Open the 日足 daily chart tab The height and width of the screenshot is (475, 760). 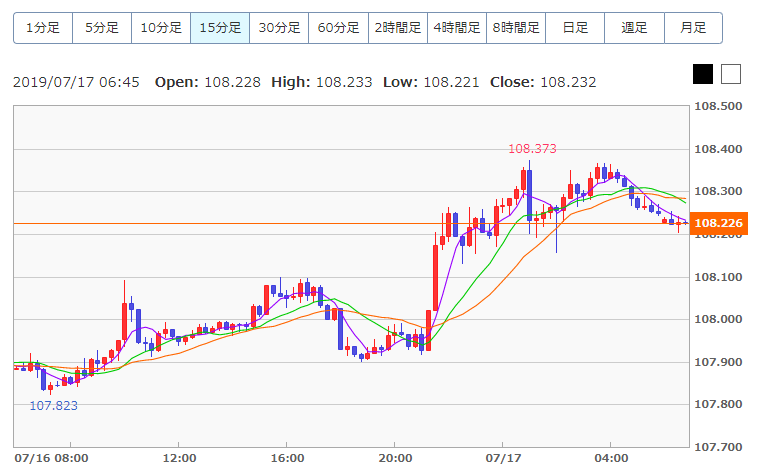point(575,28)
